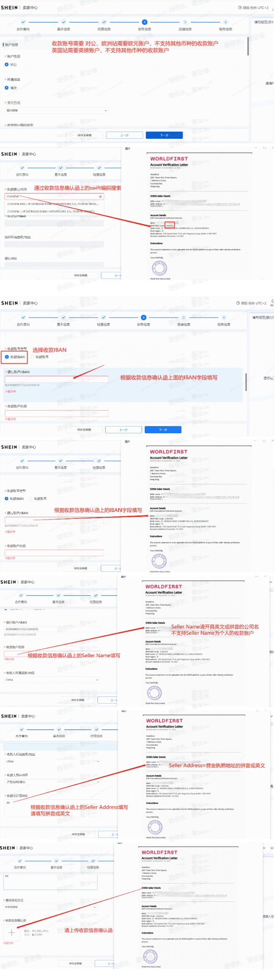Expand the 费用承担方式 dropdown showing SHEIN承担
275x980 pixels.
point(50,907)
